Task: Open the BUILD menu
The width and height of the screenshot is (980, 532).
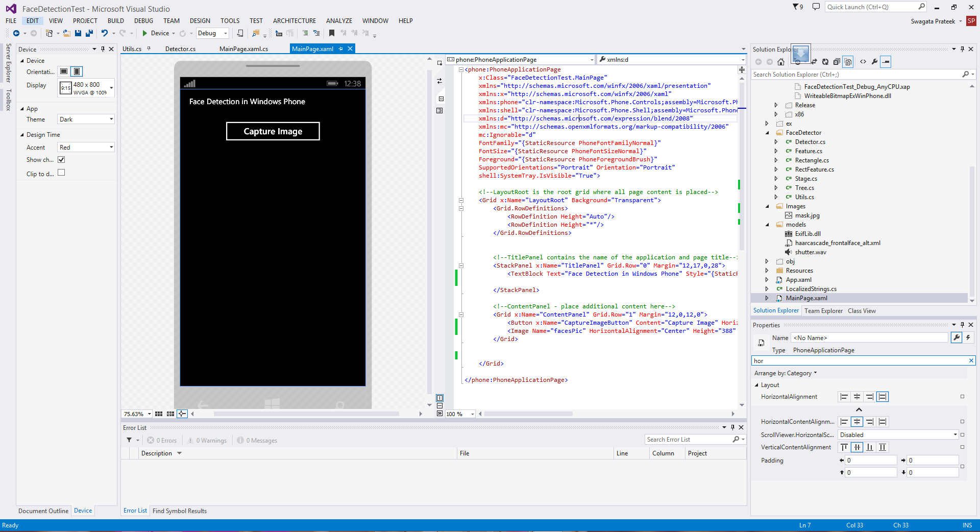Action: (x=115, y=21)
